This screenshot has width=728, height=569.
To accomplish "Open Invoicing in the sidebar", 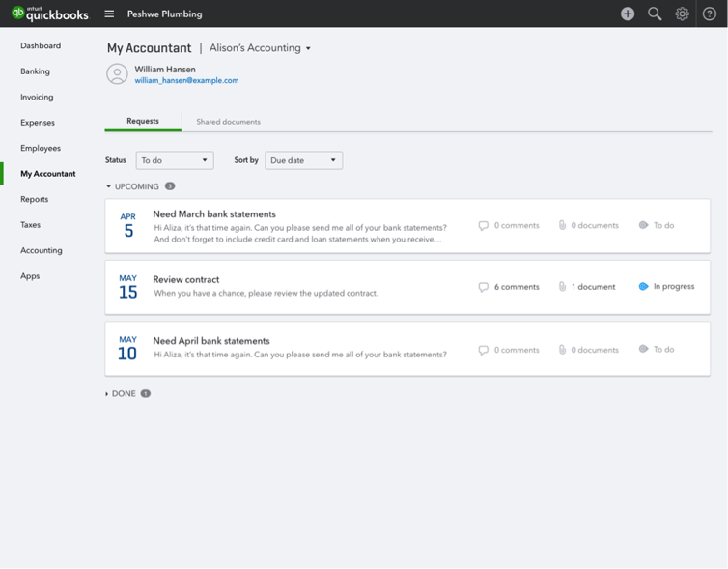I will coord(37,97).
